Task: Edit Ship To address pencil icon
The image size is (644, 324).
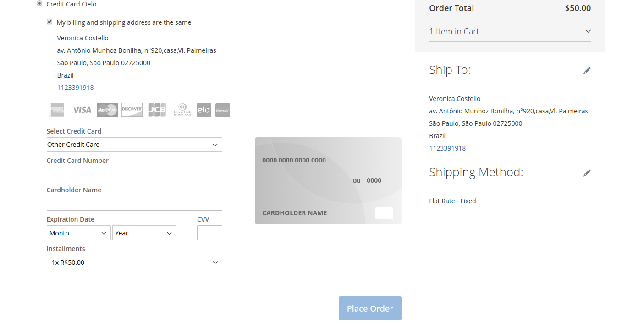Action: point(587,71)
